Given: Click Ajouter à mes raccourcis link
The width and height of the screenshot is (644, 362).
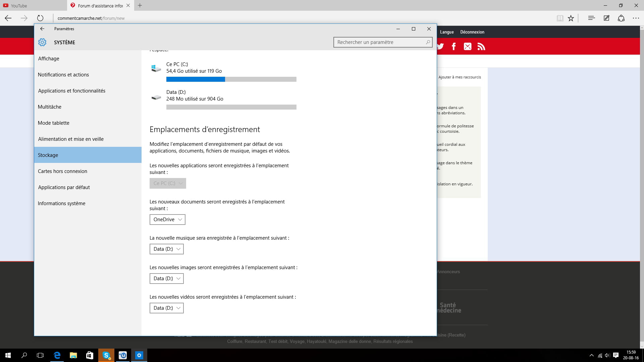Looking at the screenshot, I should click(460, 77).
